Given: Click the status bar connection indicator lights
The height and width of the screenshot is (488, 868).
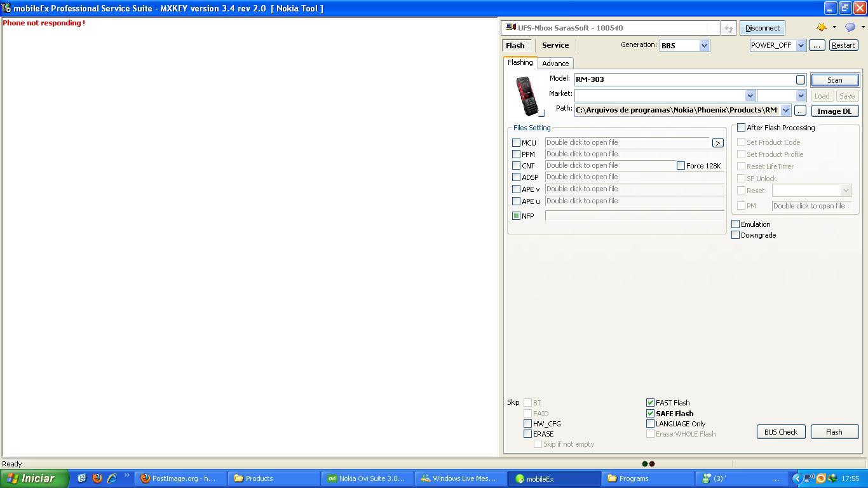Looking at the screenshot, I should pos(648,464).
